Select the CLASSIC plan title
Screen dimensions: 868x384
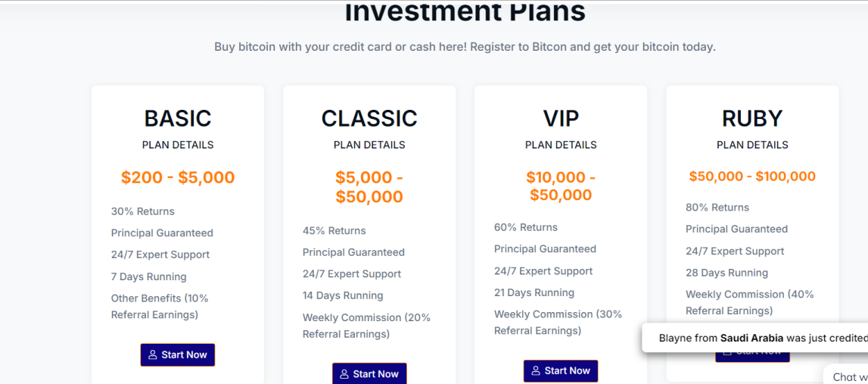[369, 118]
